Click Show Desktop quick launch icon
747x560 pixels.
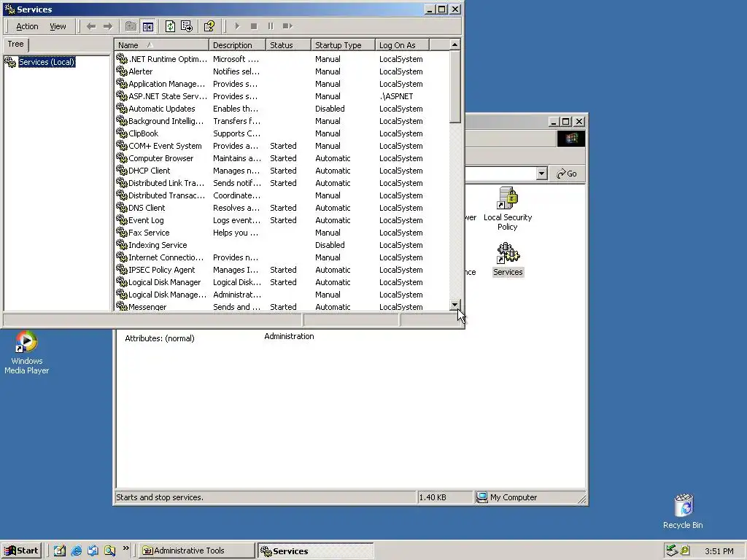pos(60,551)
